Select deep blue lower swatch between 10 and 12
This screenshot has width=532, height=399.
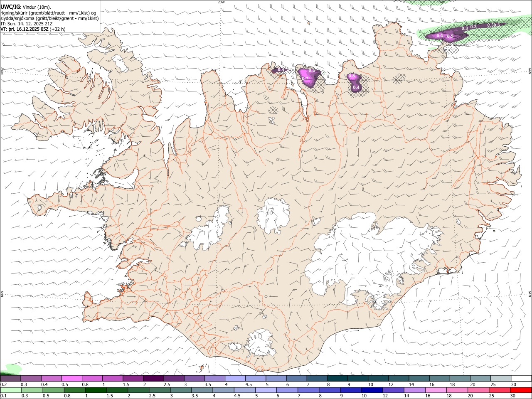(x=372, y=390)
